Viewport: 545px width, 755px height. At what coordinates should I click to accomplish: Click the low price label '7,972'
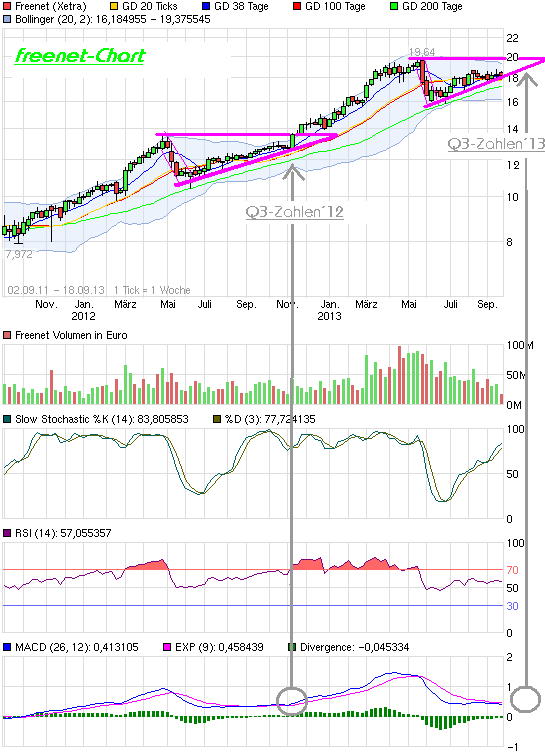(x=19, y=254)
